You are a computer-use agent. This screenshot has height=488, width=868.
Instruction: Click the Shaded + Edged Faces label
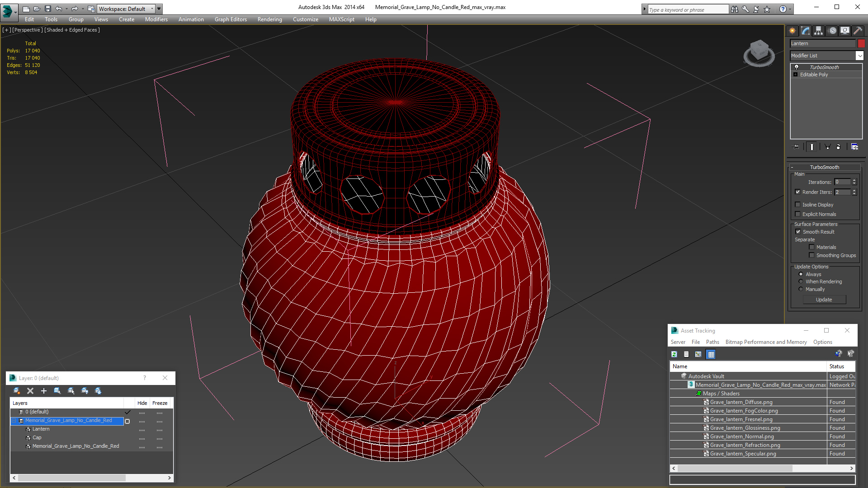(x=72, y=30)
